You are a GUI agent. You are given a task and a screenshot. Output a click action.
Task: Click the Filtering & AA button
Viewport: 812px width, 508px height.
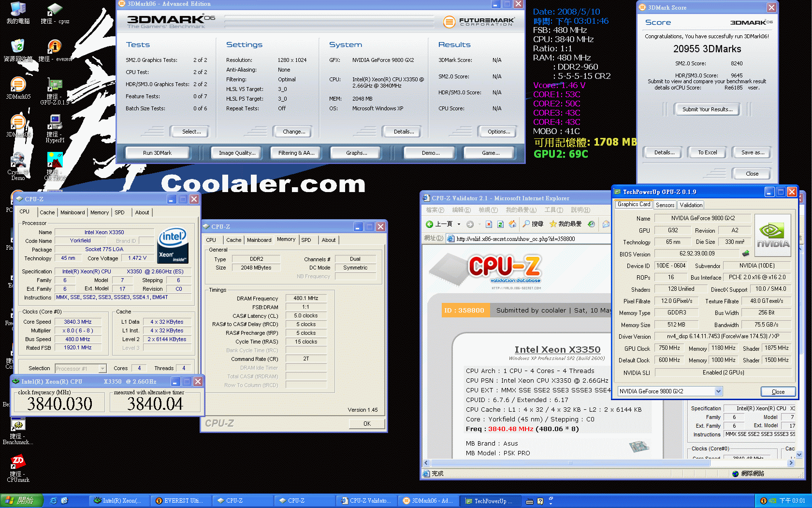pyautogui.click(x=296, y=153)
